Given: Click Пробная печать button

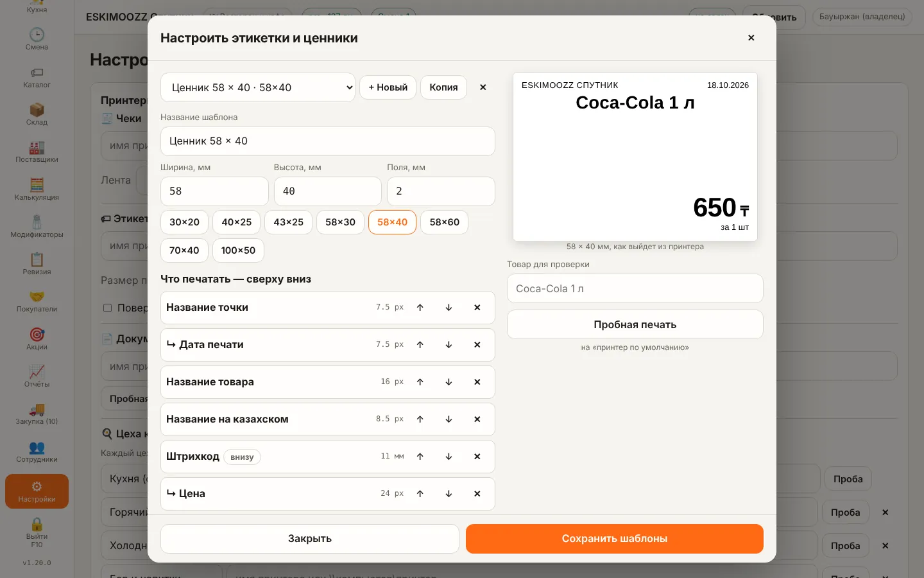Looking at the screenshot, I should (x=635, y=325).
